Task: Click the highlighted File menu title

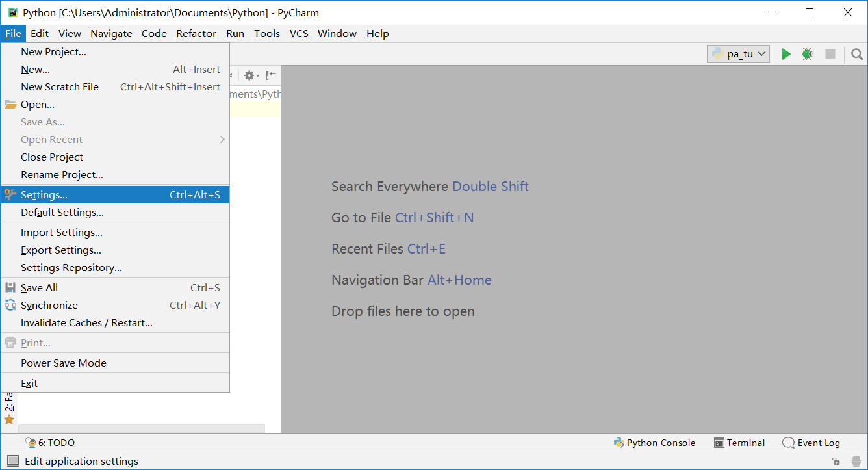Action: (13, 34)
